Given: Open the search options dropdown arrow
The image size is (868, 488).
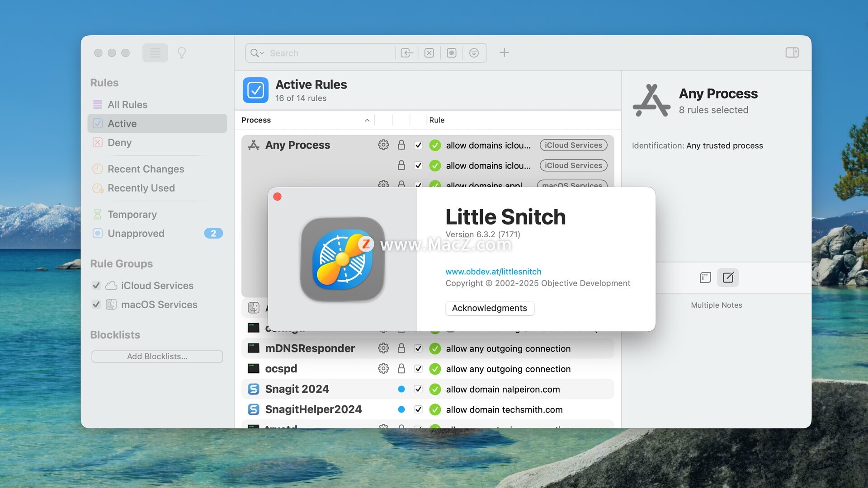Looking at the screenshot, I should point(261,53).
